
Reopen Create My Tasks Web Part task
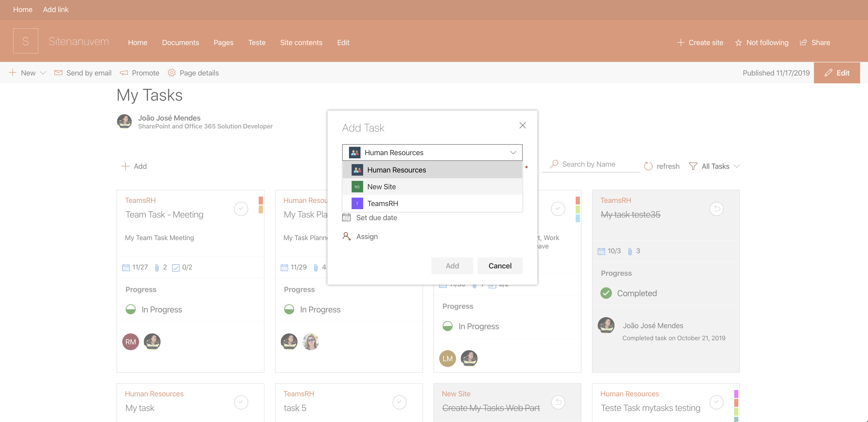point(558,402)
